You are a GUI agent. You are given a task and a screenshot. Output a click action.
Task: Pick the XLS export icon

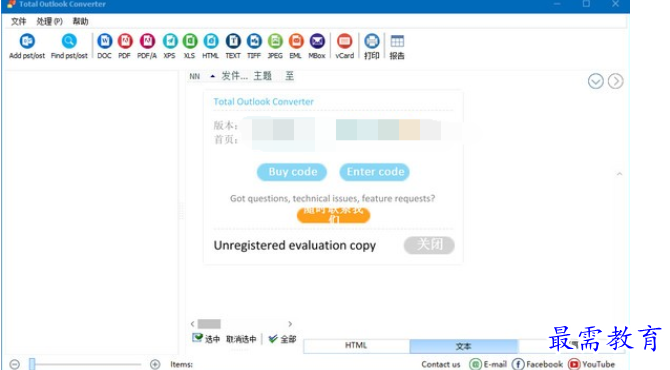190,46
